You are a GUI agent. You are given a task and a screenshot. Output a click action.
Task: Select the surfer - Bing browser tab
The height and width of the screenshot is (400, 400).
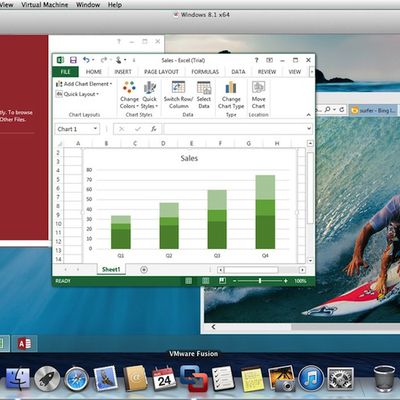(x=374, y=110)
